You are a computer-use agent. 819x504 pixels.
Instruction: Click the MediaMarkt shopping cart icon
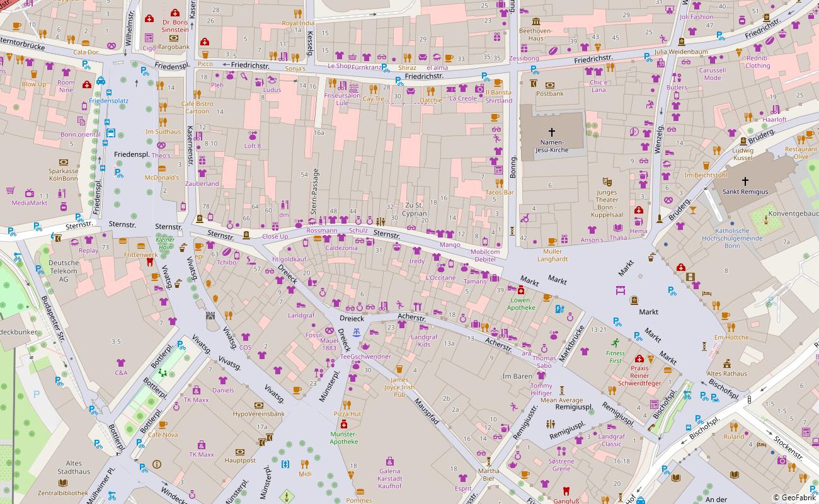[x=11, y=190]
